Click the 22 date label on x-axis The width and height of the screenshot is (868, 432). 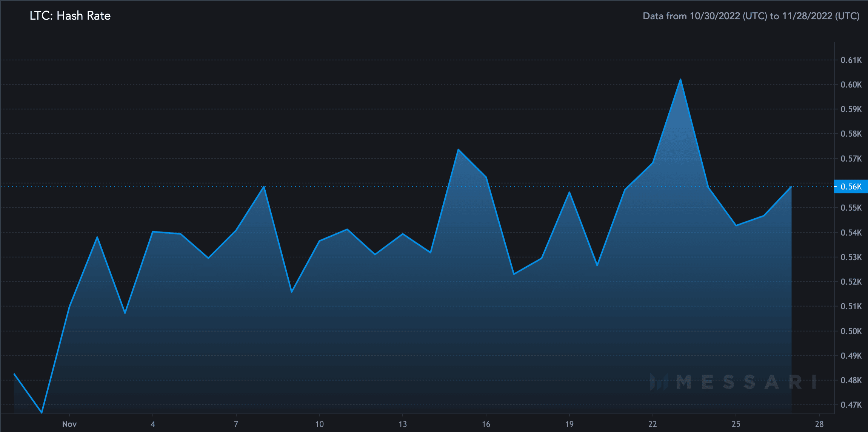(653, 424)
